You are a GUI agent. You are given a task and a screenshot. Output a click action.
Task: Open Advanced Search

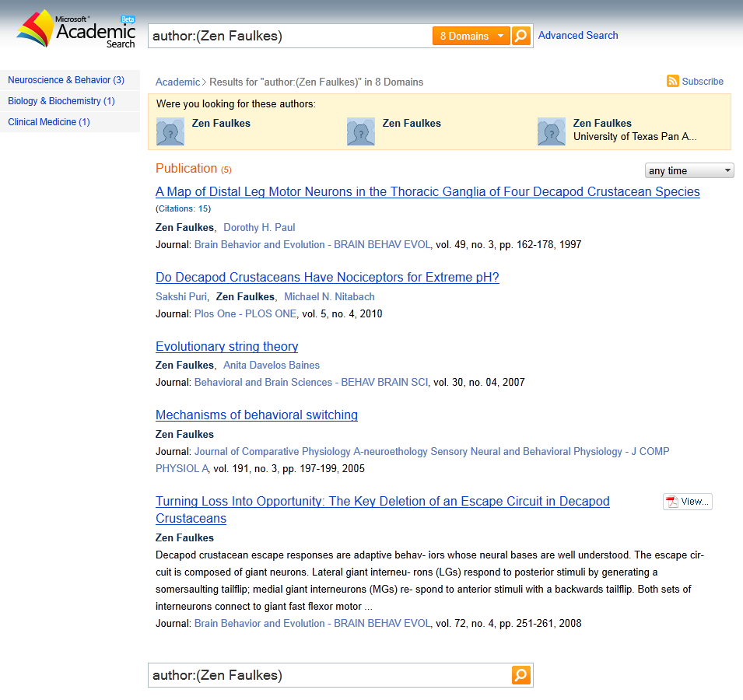(x=578, y=35)
